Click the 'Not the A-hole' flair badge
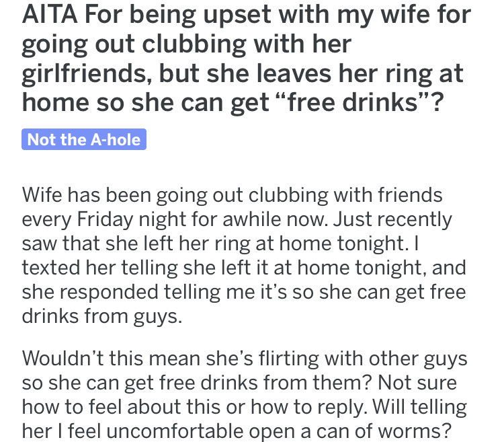The image size is (504, 442). tap(84, 139)
